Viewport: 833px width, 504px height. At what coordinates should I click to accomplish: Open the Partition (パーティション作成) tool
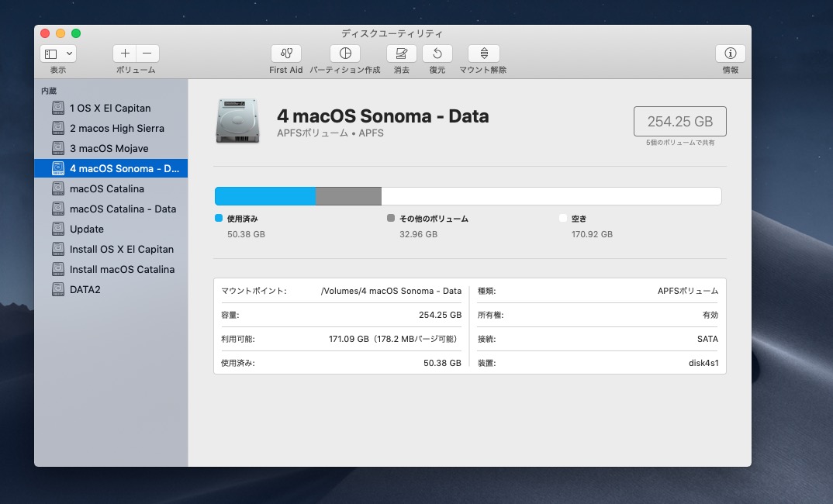click(x=345, y=54)
